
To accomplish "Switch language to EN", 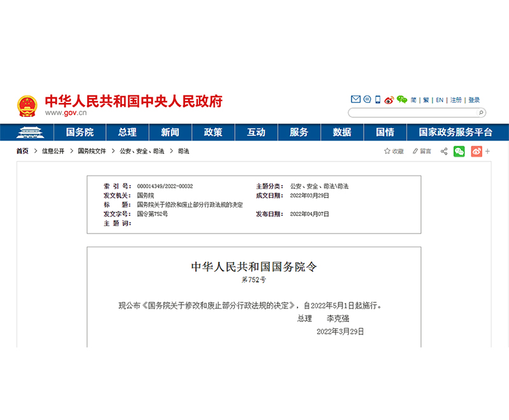I will (440, 100).
